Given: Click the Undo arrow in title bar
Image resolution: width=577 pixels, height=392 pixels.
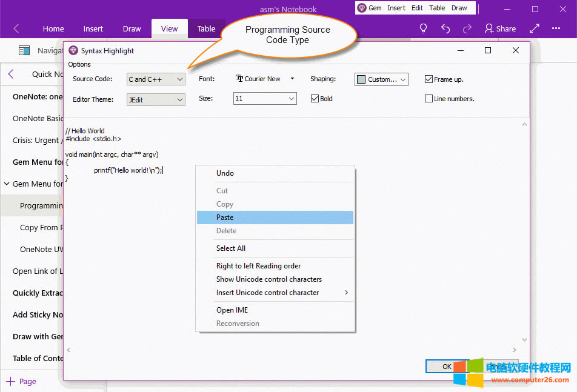Looking at the screenshot, I should pos(445,28).
